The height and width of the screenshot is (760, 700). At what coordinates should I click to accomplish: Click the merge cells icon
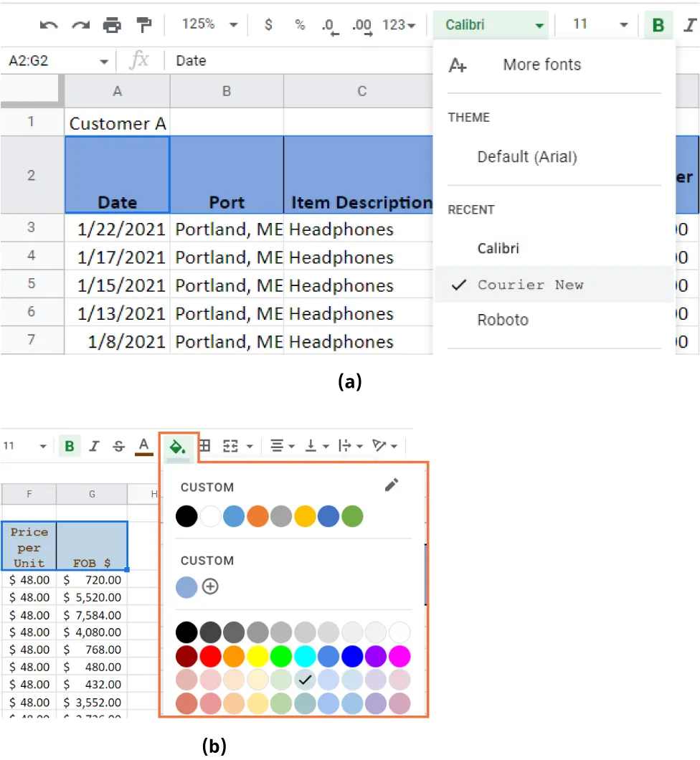click(x=231, y=445)
